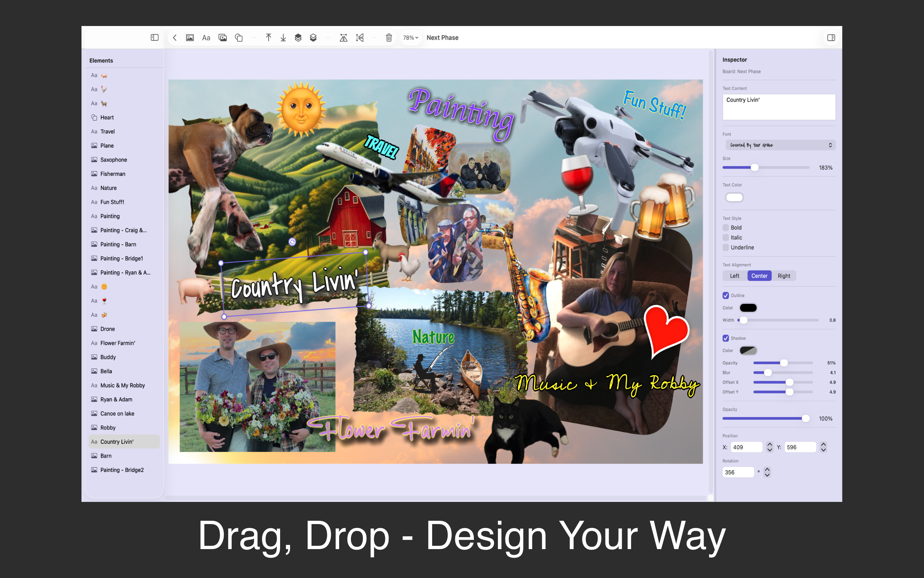Screen dimensions: 924x578
Task: Click the text Size slider handle
Action: (755, 167)
